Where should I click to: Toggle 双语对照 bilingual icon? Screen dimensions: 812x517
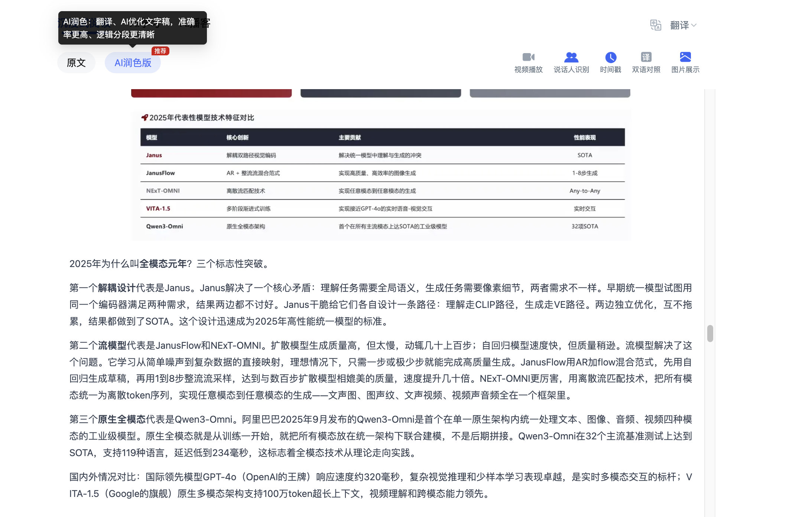click(x=646, y=57)
